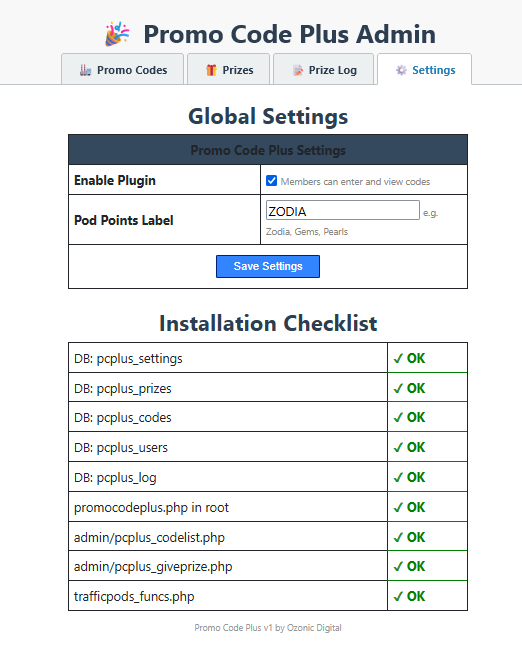Switch to the Prizes tab

228,69
